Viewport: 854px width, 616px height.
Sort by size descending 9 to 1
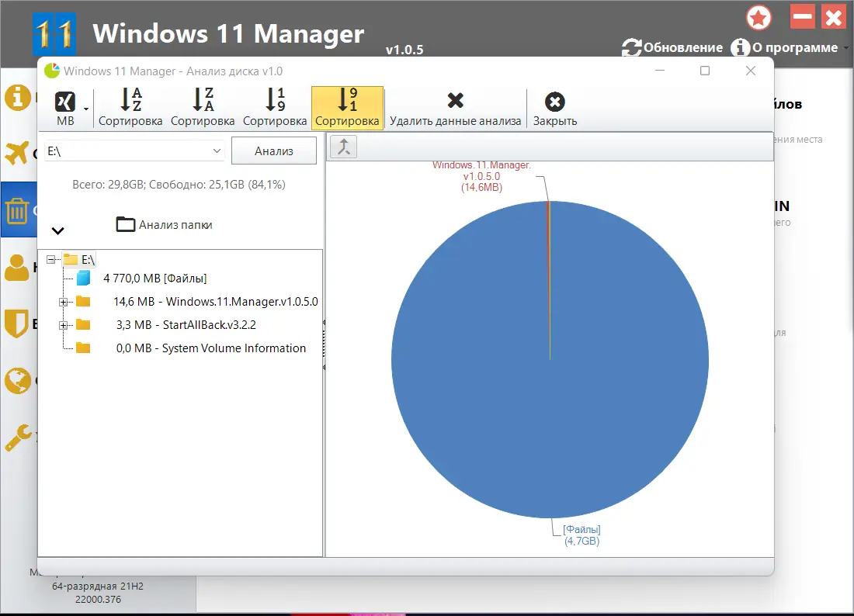point(348,109)
